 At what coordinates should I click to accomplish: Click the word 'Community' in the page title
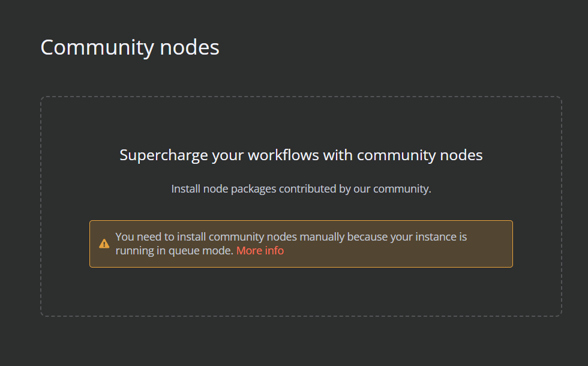(x=97, y=47)
